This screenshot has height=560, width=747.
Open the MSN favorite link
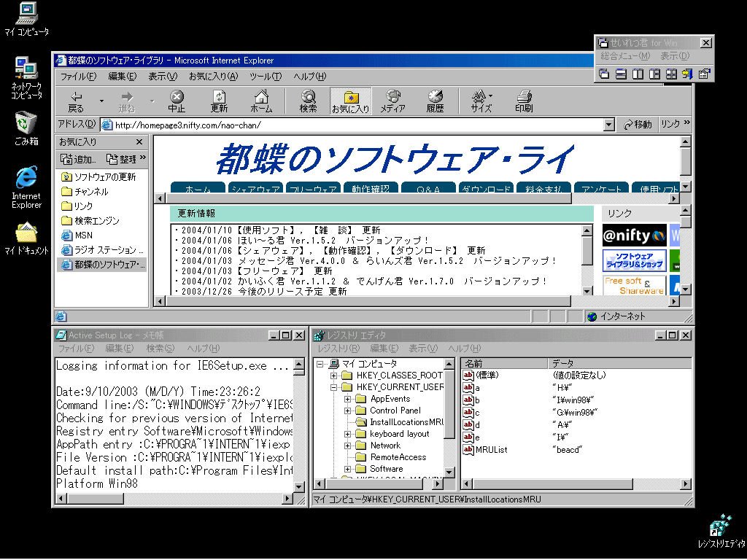pyautogui.click(x=77, y=236)
